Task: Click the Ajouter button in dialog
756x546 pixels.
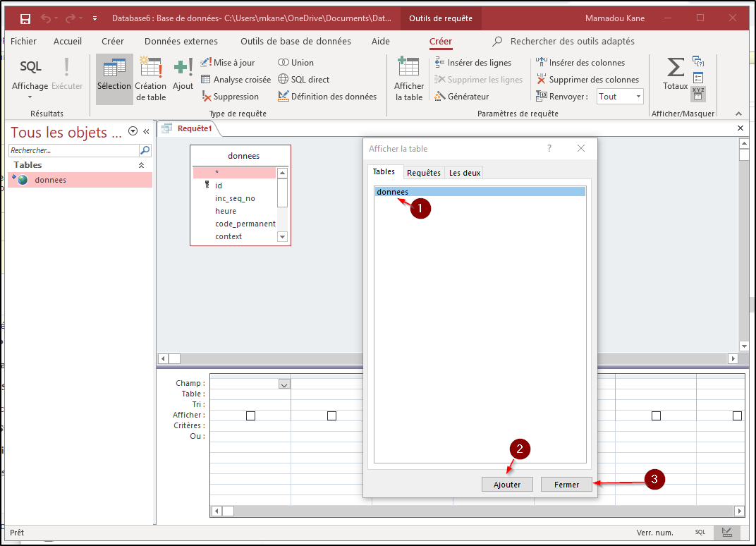Action: [506, 485]
